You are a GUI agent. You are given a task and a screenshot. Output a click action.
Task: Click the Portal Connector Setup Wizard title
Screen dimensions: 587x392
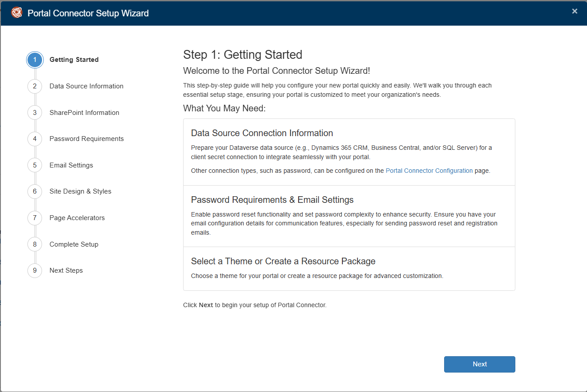pos(88,13)
